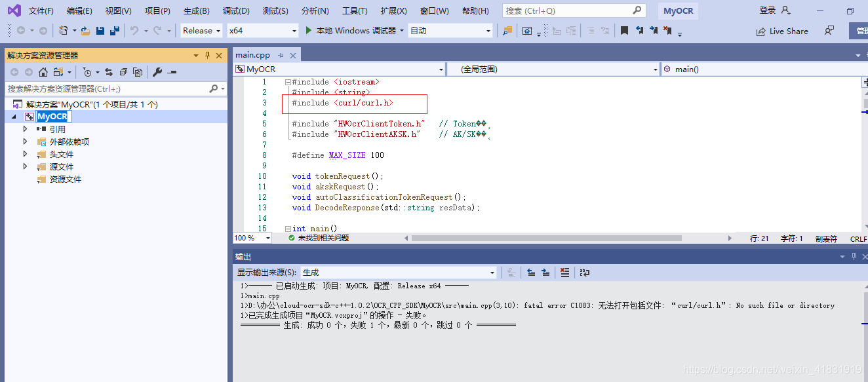Toggle a bookmark using the flag icon
This screenshot has width=868, height=382.
623,30
